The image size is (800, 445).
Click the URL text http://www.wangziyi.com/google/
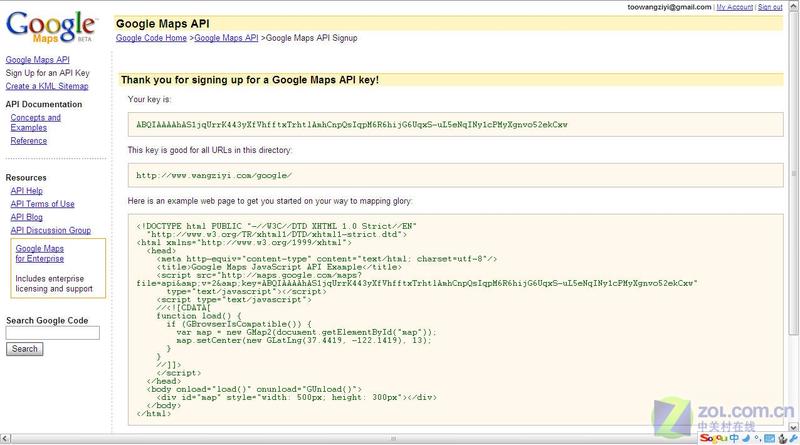pyautogui.click(x=214, y=176)
